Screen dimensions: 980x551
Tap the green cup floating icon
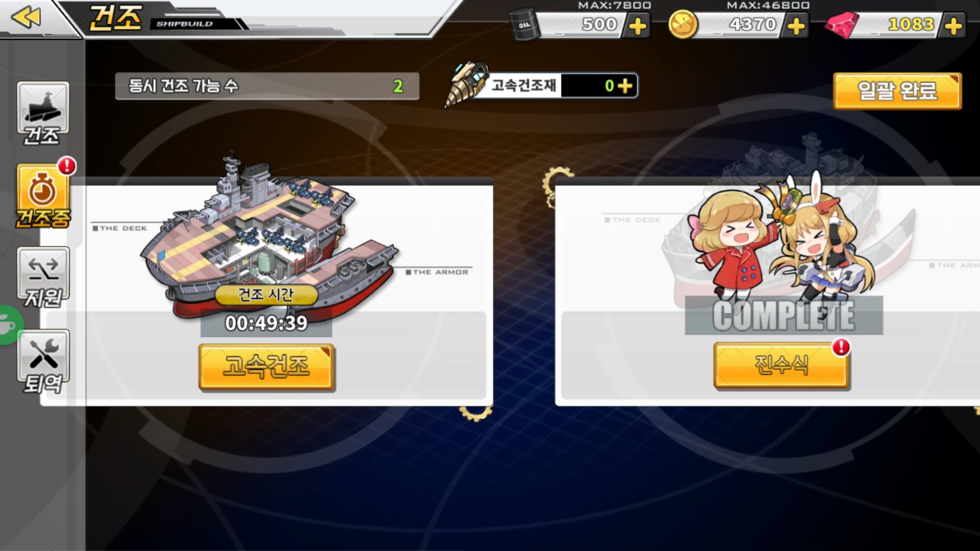(x=8, y=326)
